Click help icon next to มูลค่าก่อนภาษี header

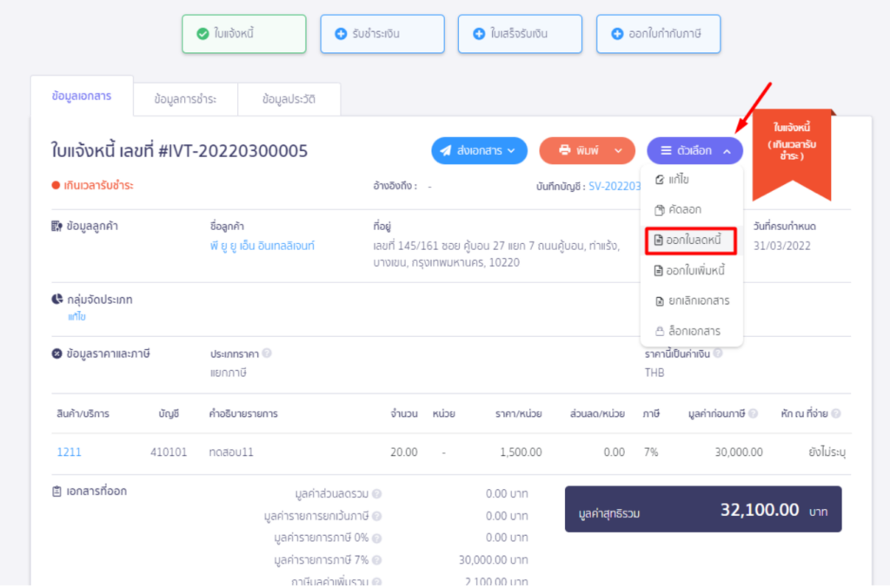754,413
